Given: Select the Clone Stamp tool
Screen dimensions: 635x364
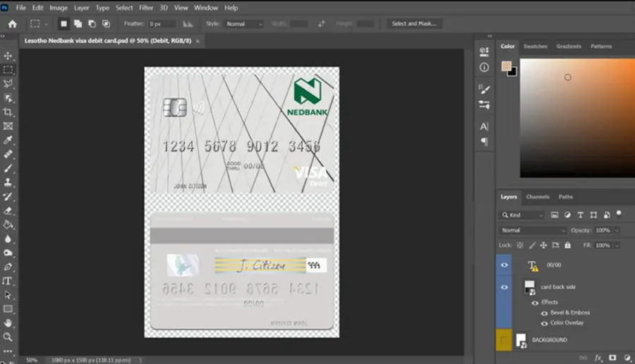Looking at the screenshot, I should coord(8,183).
